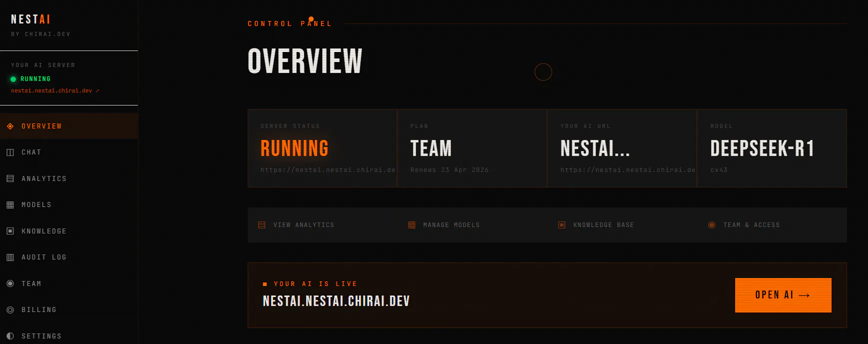The image size is (868, 344).
Task: Click the Open AI orange button
Action: pos(783,295)
